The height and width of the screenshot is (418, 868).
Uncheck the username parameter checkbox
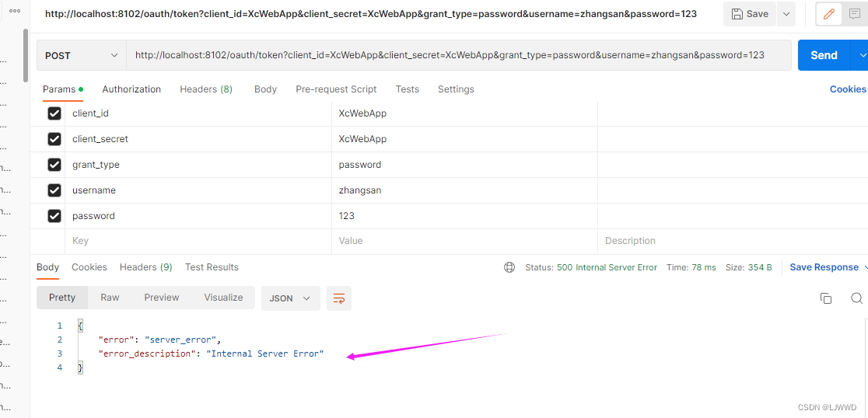click(x=54, y=190)
